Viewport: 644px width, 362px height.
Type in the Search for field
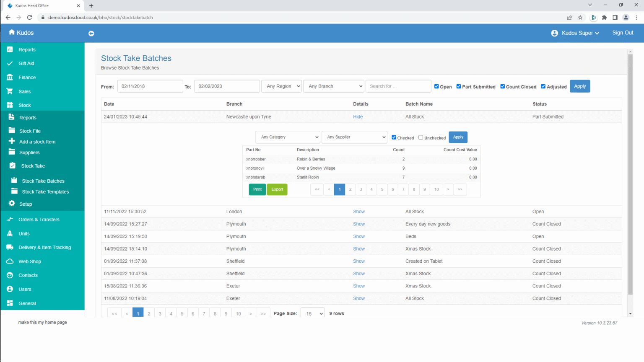(398, 86)
